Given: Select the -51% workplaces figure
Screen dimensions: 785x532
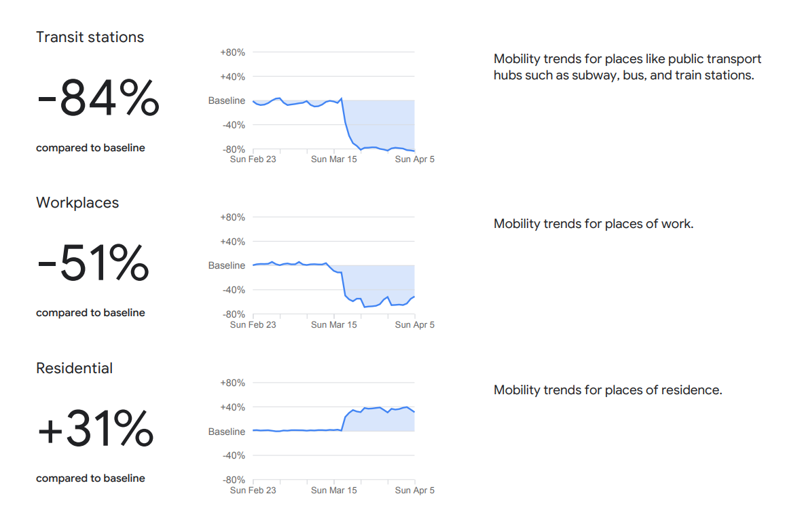Looking at the screenshot, I should (92, 264).
